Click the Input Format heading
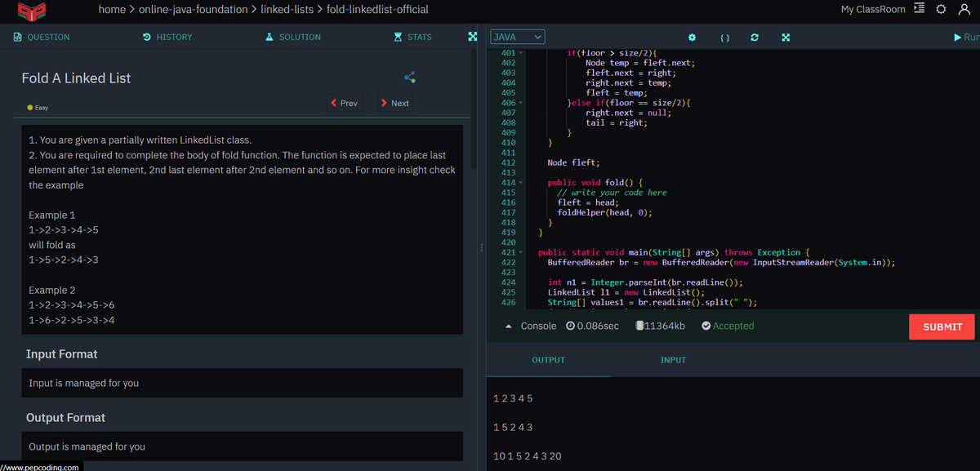This screenshot has width=980, height=471. tap(61, 354)
